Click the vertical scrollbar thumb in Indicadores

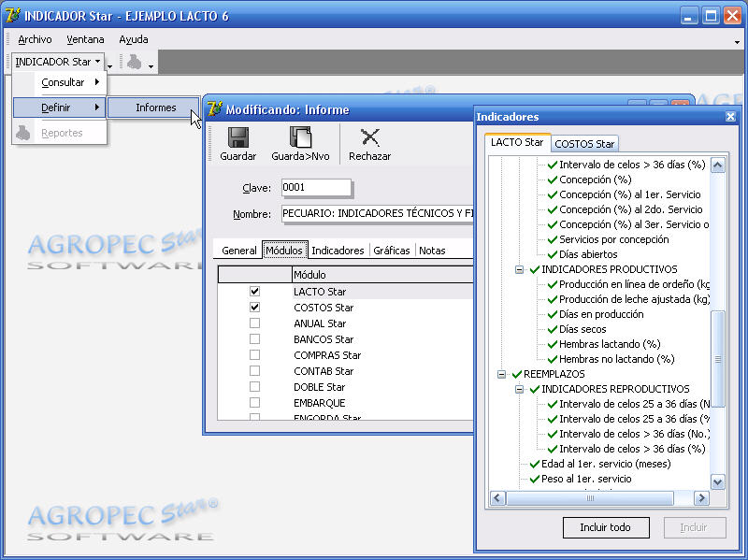(717, 359)
